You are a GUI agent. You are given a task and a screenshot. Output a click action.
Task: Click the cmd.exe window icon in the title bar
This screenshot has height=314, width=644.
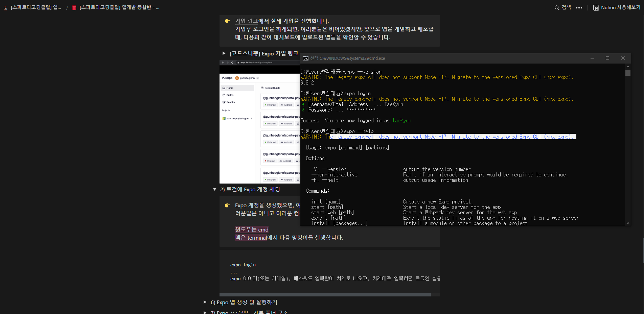tap(306, 58)
